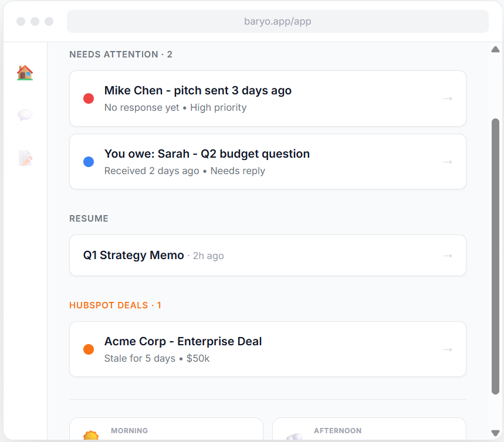Click the HUBSPOT DEALS · 1 heading
504x442 pixels.
coord(115,305)
